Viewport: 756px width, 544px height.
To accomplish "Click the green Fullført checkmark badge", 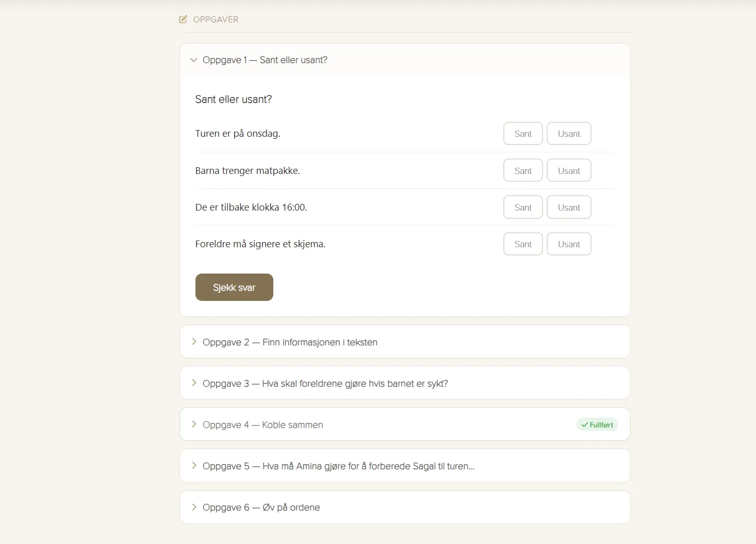I will pyautogui.click(x=597, y=425).
